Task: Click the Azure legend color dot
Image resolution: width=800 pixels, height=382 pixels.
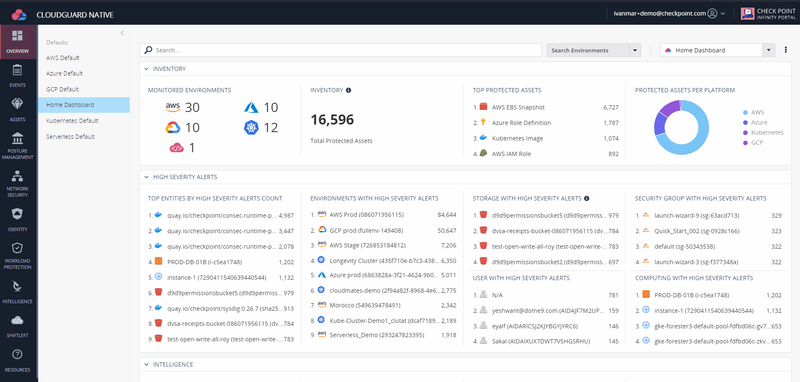Action: [746, 122]
